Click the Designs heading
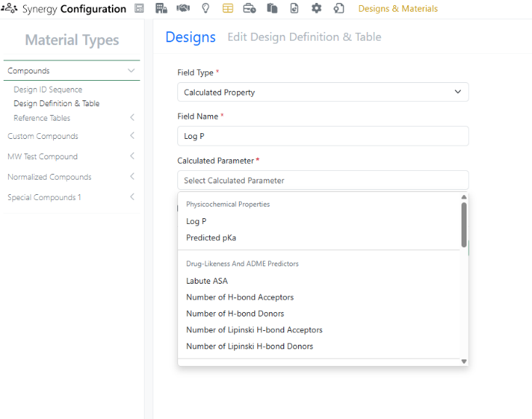Viewport: 532px width, 419px height. 190,37
